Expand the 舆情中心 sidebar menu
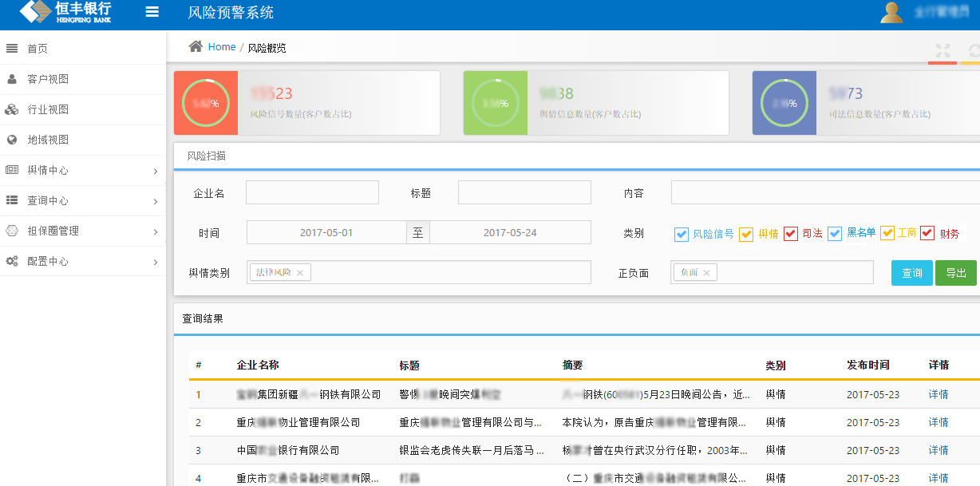The width and height of the screenshot is (980, 486). pos(82,170)
